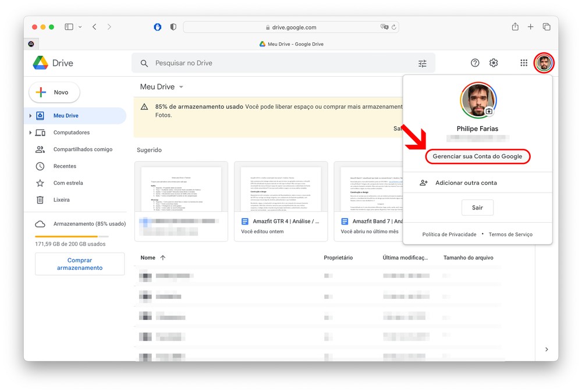Click the Lixeira trash icon
Viewport: 582px width, 392px height.
tap(40, 200)
